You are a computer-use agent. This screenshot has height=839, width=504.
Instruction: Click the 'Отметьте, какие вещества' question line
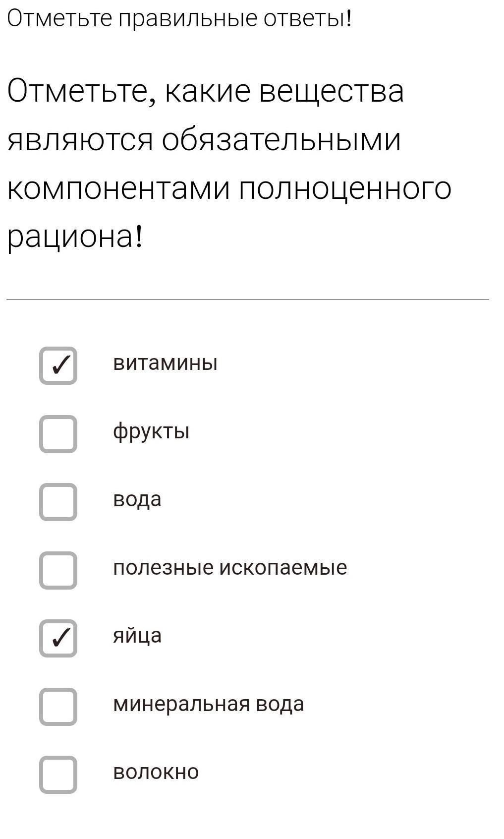click(x=206, y=91)
